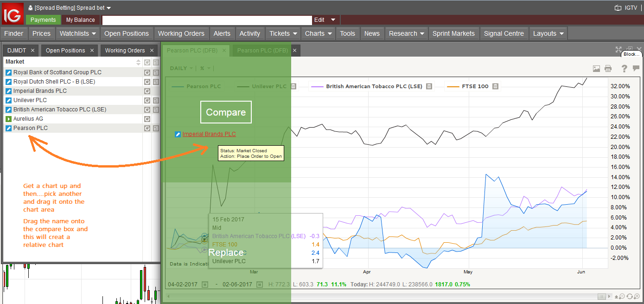Switch to Working Orders panel tab
This screenshot has height=304, width=644.
point(125,51)
